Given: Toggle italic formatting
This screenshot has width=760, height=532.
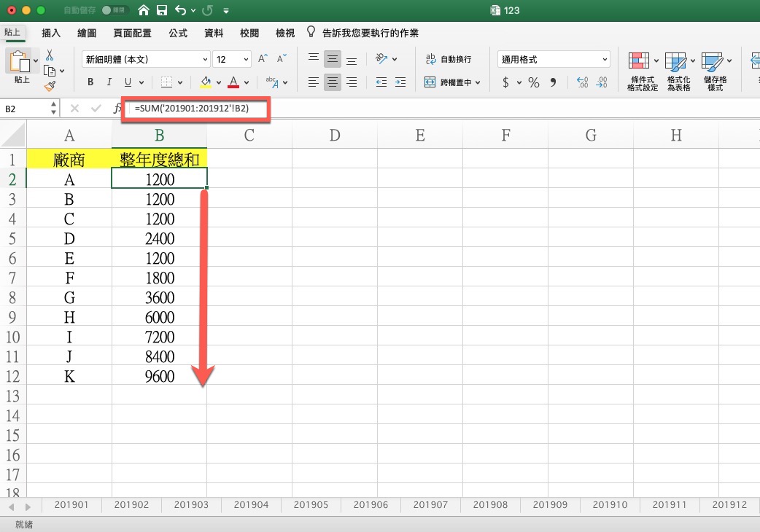Looking at the screenshot, I should 109,82.
